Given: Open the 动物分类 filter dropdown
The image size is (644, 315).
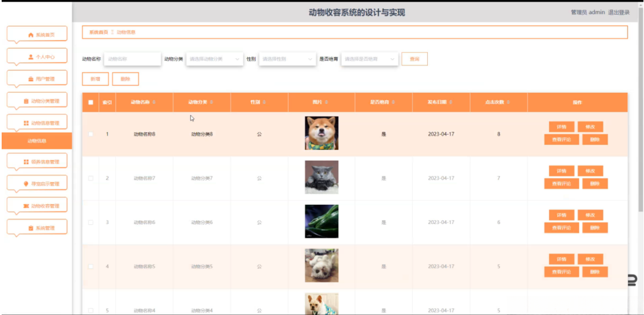Looking at the screenshot, I should coord(215,59).
